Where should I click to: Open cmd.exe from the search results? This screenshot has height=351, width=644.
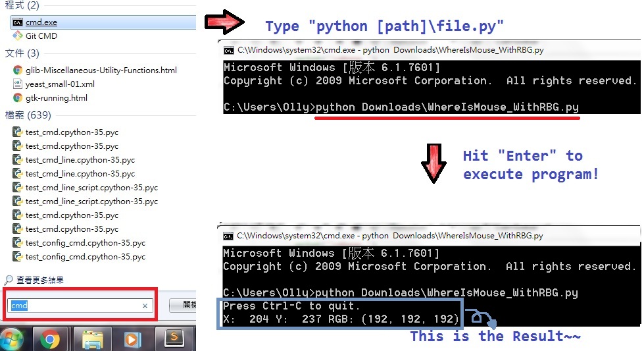coord(41,22)
